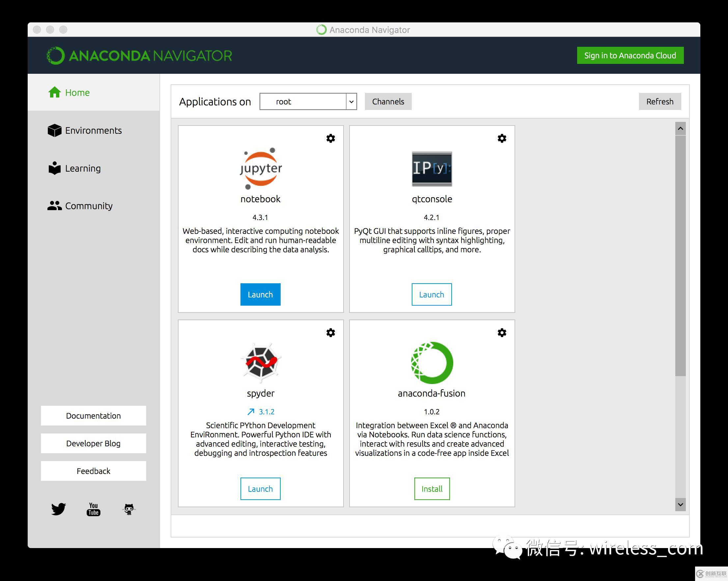Screen dimensions: 728x581
Task: Click the applications list scrollbar thumb
Action: point(680,256)
